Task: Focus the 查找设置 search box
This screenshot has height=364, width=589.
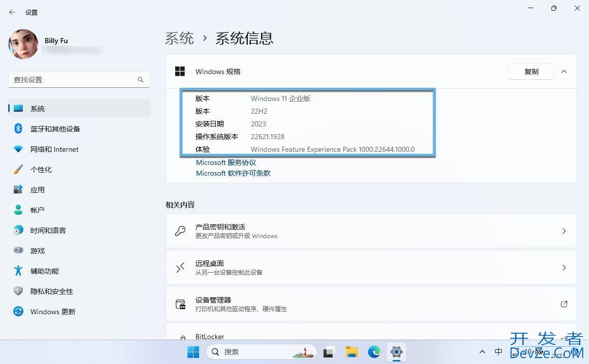Action: (79, 80)
